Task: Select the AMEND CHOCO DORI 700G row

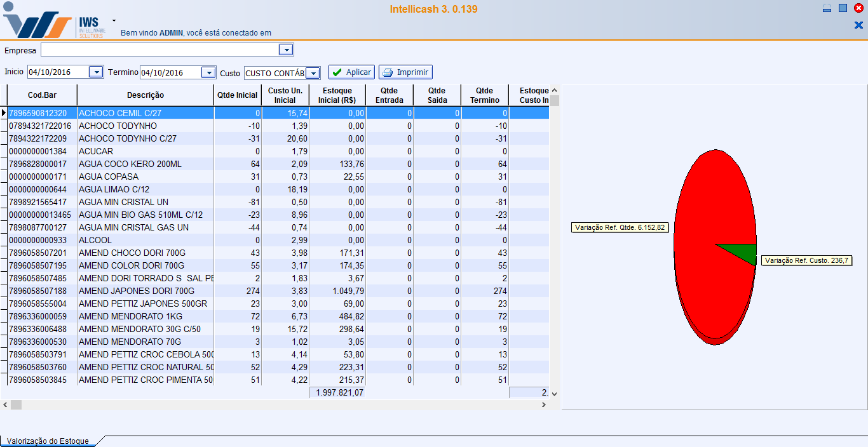Action: [x=278, y=253]
